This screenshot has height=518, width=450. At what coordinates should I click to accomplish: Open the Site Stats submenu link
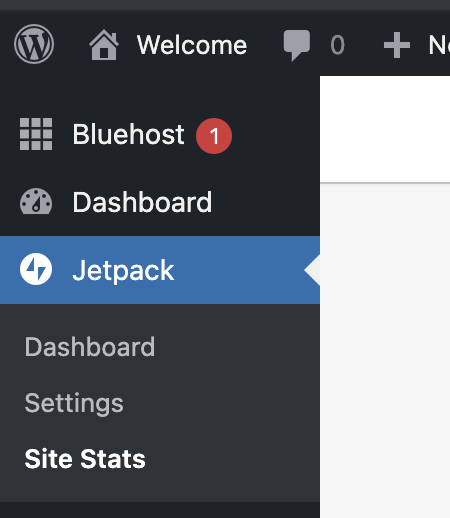[x=85, y=459]
